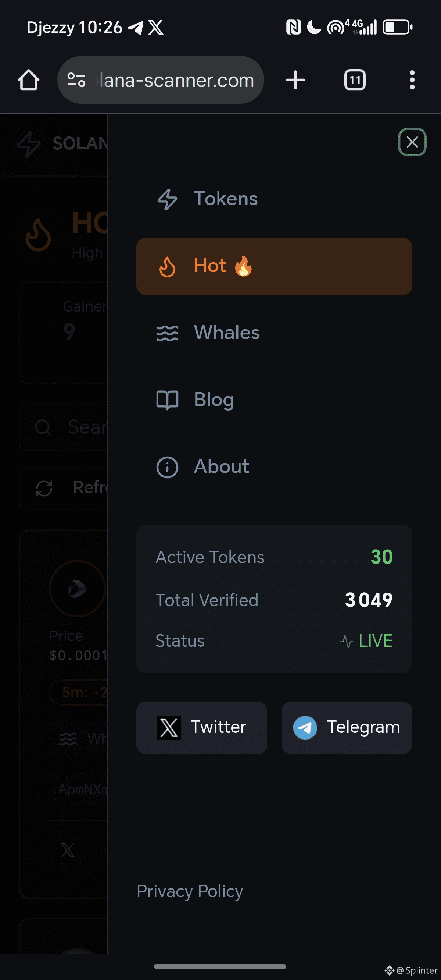Open the Whales menu entry
The width and height of the screenshot is (441, 980).
(x=227, y=333)
